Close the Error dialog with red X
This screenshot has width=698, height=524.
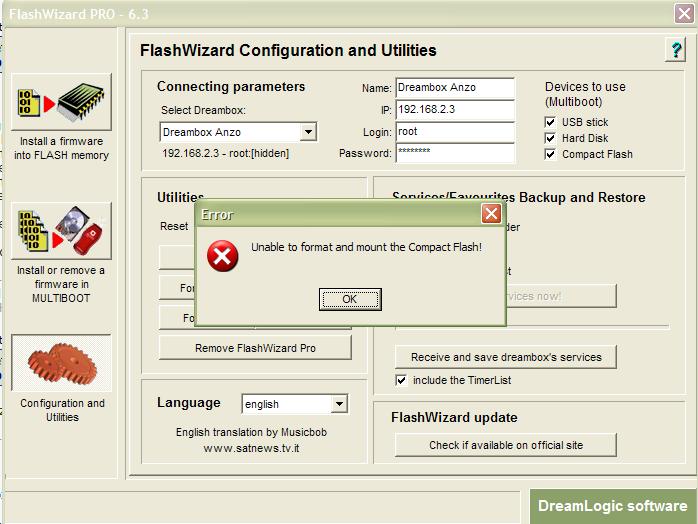(491, 214)
